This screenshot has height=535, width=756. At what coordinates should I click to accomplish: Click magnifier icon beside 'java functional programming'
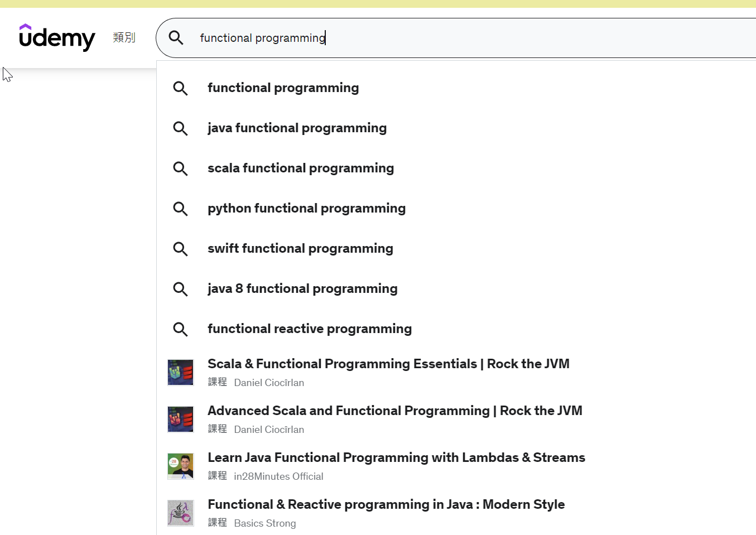click(180, 128)
